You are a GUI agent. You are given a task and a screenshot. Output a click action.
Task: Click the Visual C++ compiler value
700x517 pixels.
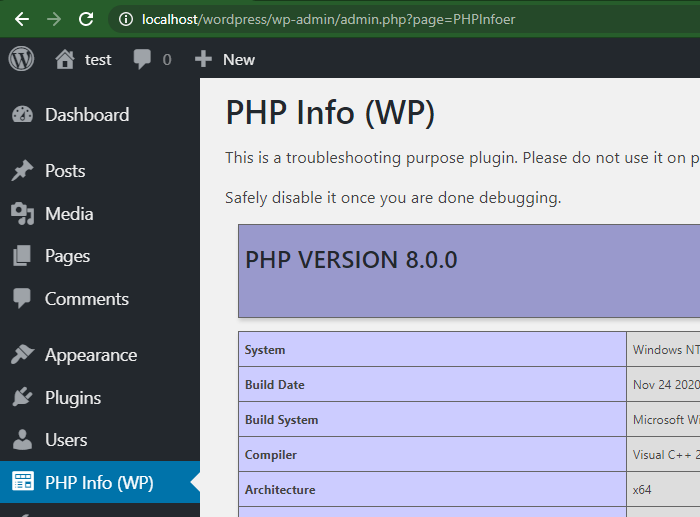(666, 455)
